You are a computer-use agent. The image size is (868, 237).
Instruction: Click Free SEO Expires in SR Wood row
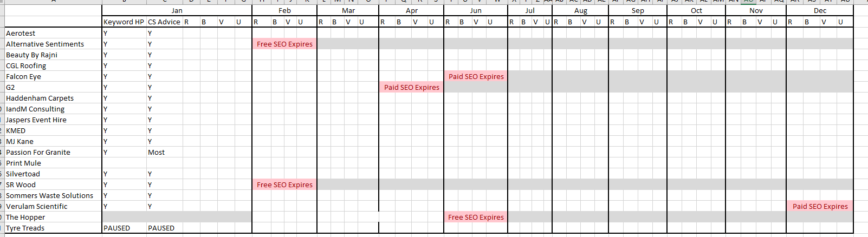point(284,185)
